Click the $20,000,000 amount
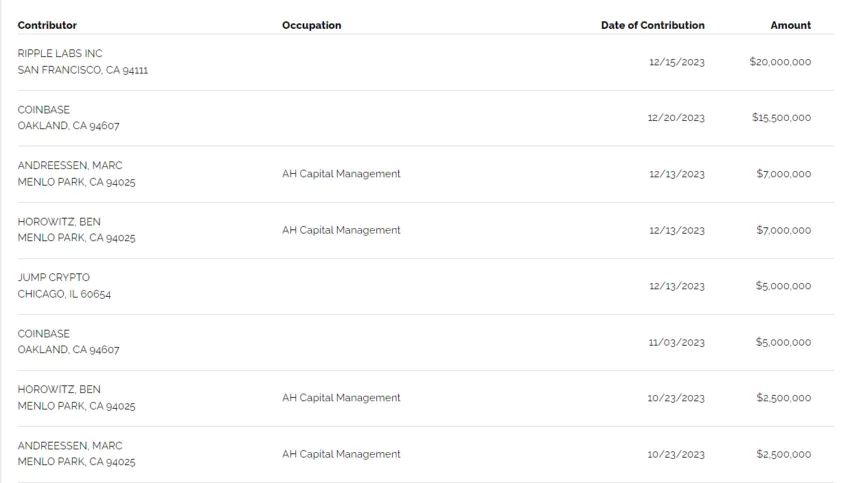Viewport: 850px width, 483px height. 780,62
